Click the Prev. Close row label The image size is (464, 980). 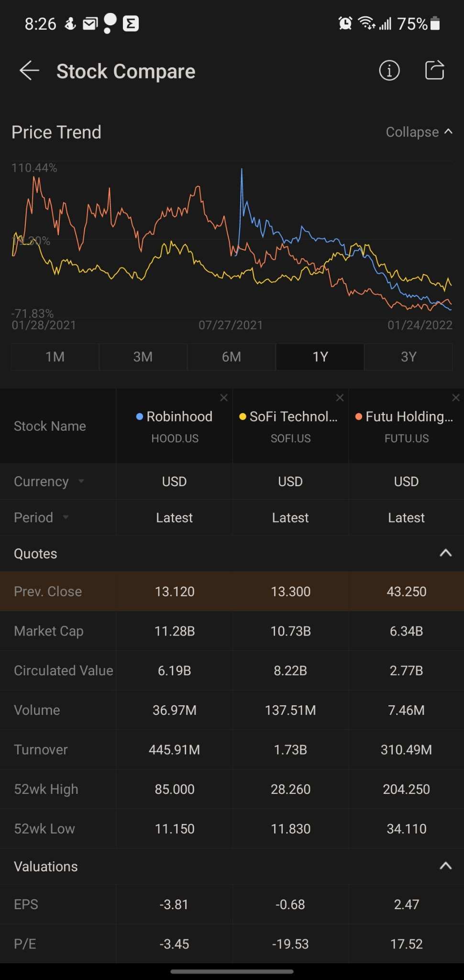click(x=48, y=591)
